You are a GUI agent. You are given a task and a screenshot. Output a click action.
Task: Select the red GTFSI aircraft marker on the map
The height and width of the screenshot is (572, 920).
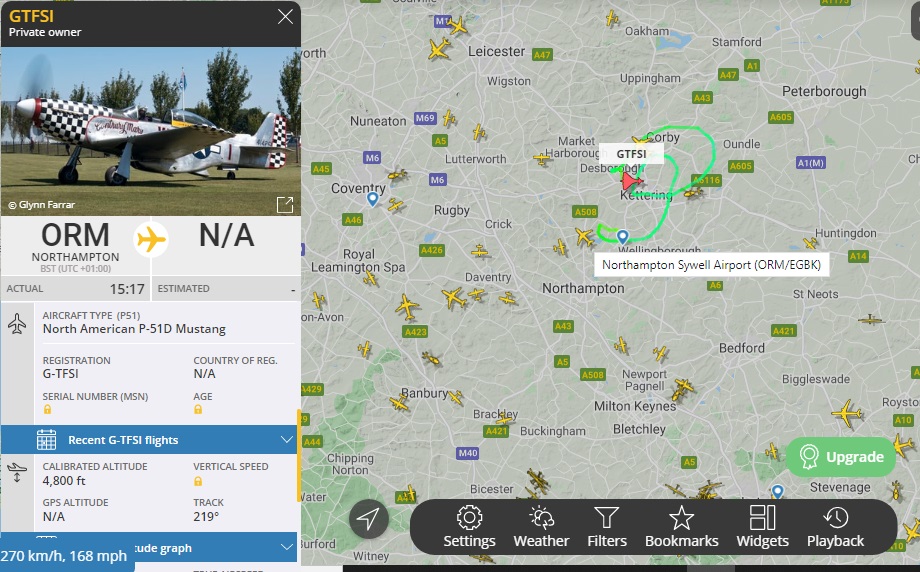(x=631, y=181)
